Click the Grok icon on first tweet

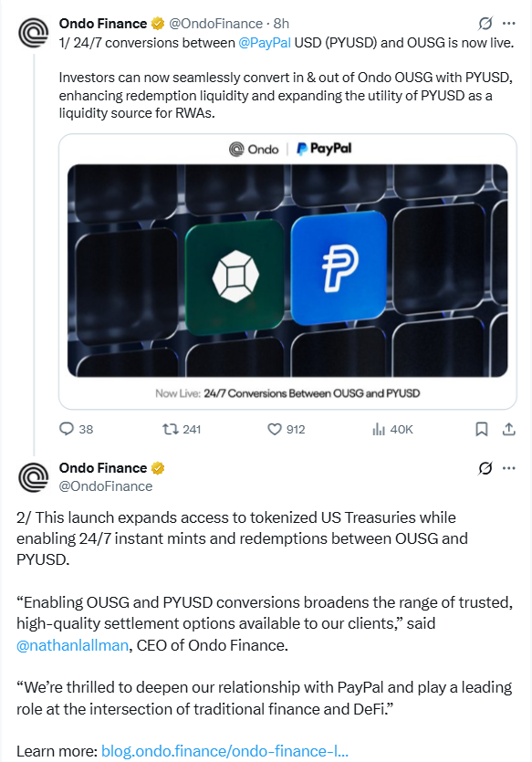point(485,24)
